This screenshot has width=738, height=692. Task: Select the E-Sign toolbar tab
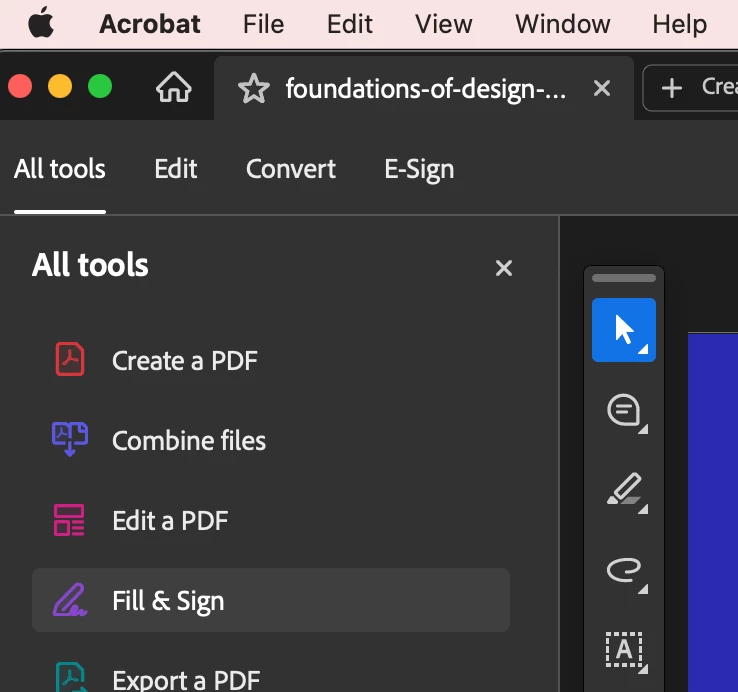tap(419, 170)
